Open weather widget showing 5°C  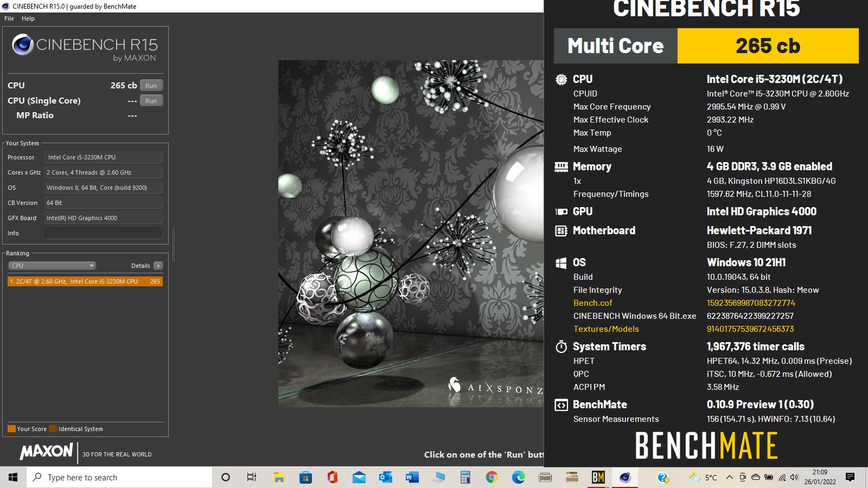703,477
